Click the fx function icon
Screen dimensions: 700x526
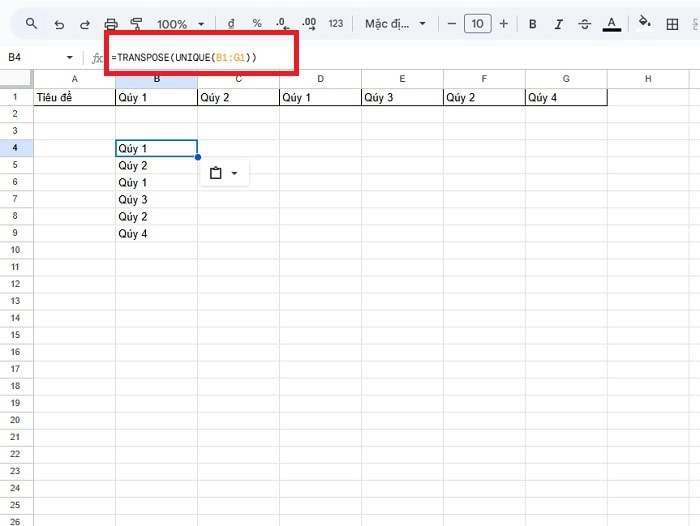(97, 58)
